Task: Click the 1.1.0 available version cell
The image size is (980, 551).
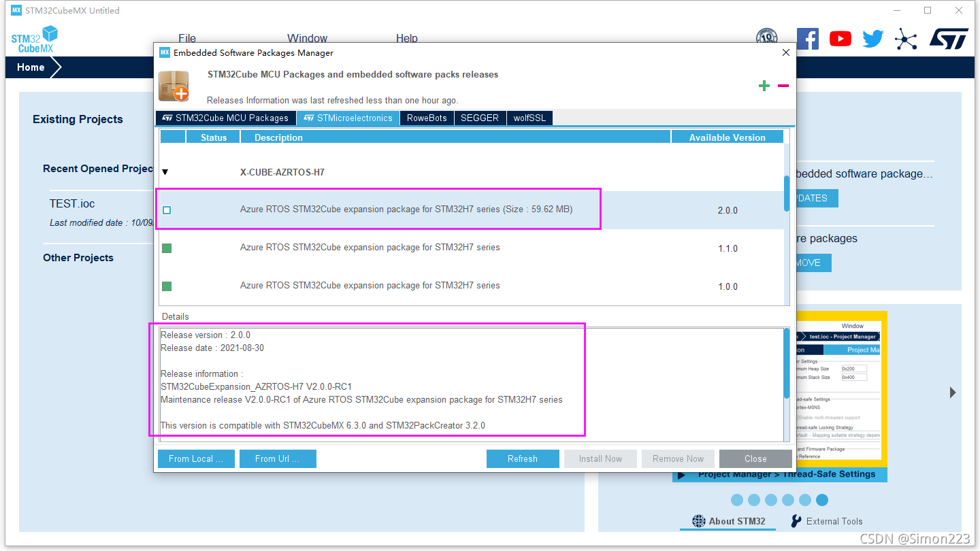Action: 728,248
